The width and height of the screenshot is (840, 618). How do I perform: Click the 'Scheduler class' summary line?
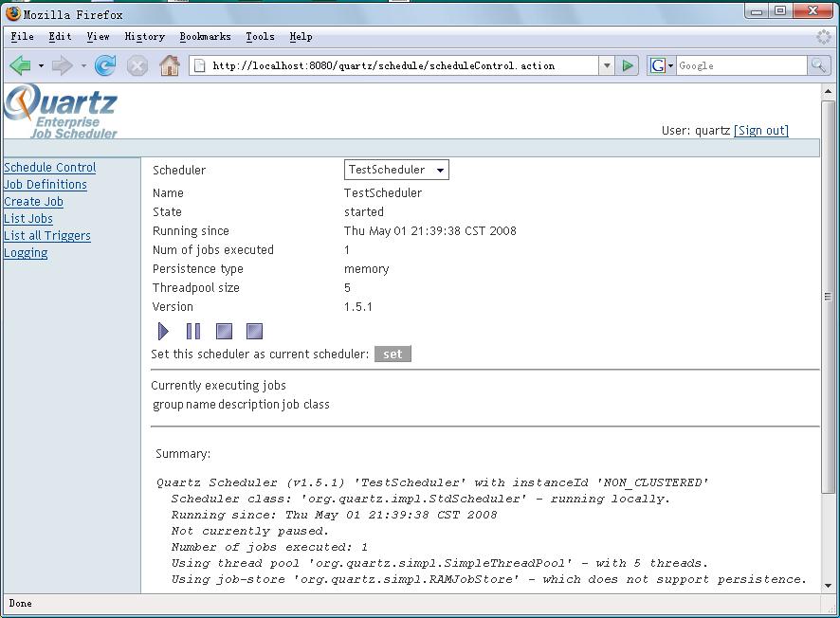[x=421, y=499]
